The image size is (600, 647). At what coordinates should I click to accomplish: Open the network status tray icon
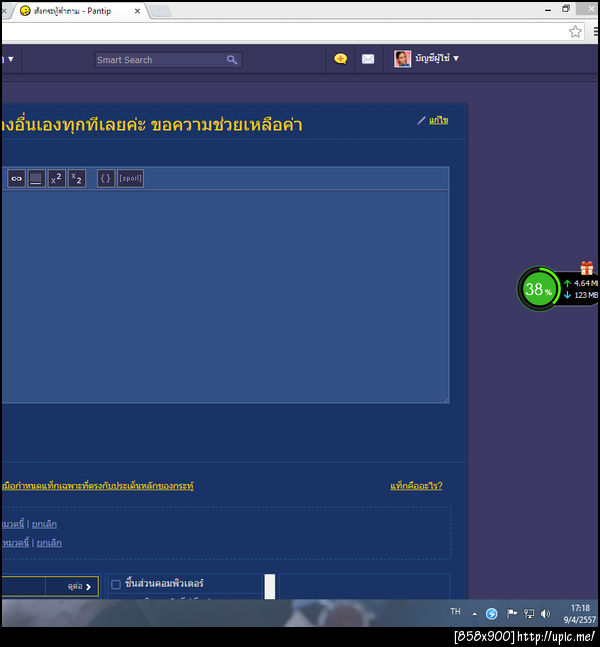click(x=529, y=614)
